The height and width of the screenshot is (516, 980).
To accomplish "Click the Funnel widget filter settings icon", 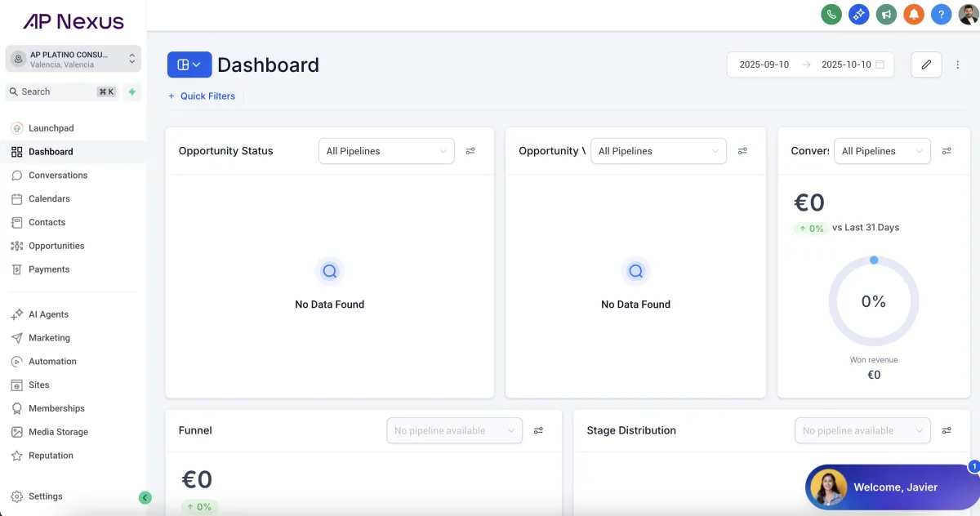I will 538,430.
